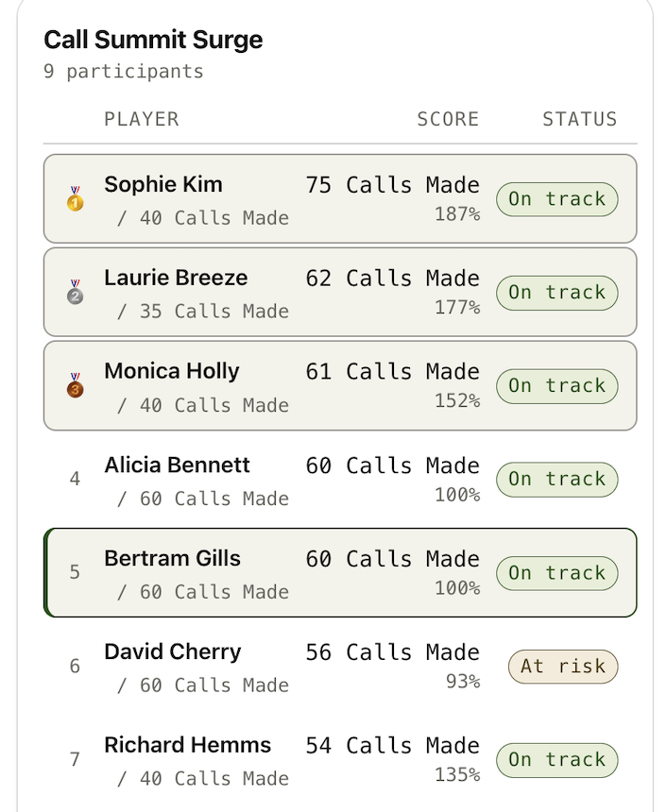
Task: Click the 9 participants subtitle
Action: (123, 72)
